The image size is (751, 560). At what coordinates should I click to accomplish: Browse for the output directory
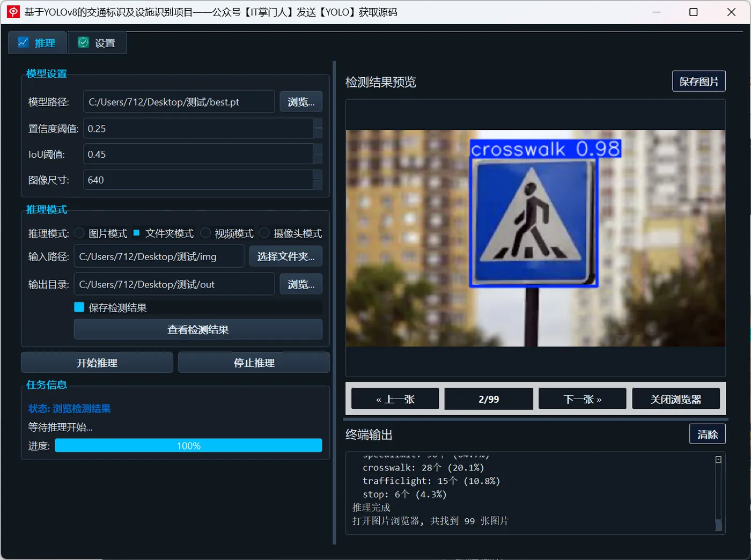point(301,284)
